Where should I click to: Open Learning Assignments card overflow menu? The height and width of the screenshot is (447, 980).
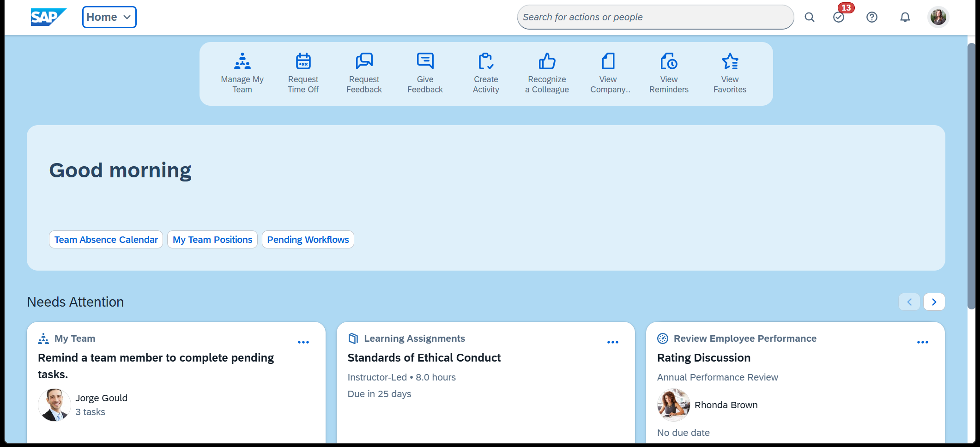(x=613, y=342)
